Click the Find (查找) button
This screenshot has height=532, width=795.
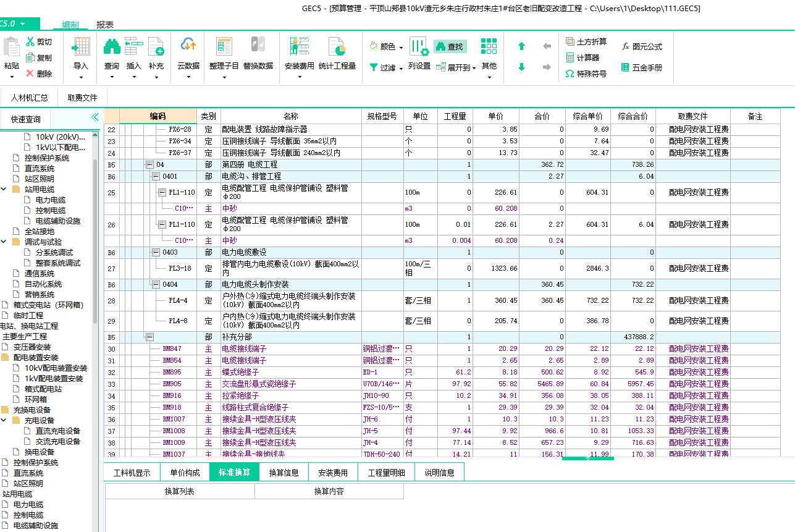(x=449, y=46)
